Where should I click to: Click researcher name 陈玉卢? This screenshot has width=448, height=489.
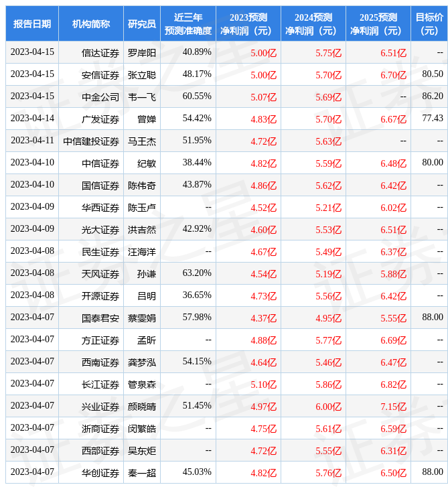(142, 208)
